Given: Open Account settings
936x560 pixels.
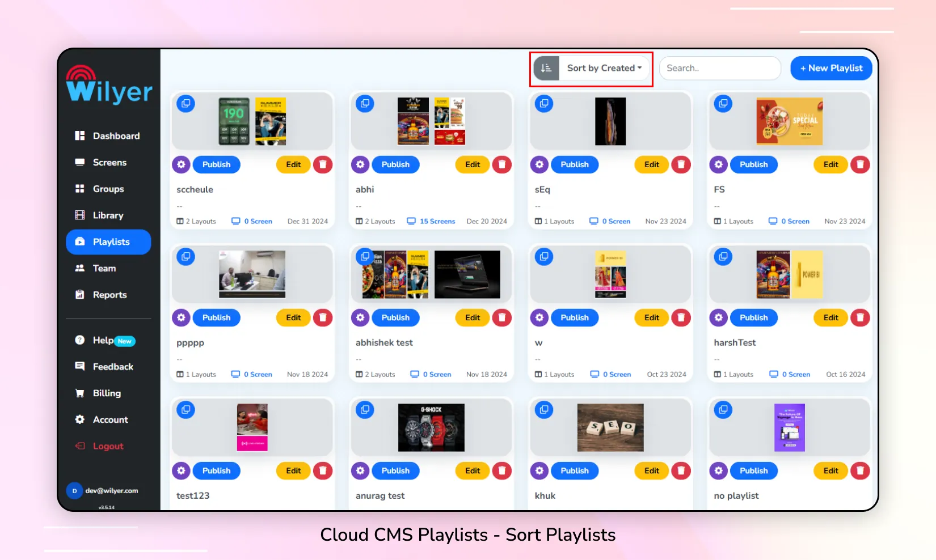Looking at the screenshot, I should [x=108, y=420].
